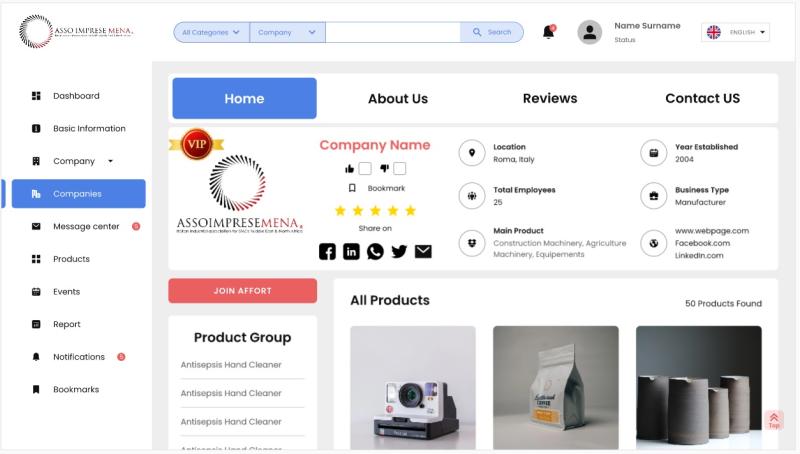Click the notification bell icon in header

[x=548, y=32]
